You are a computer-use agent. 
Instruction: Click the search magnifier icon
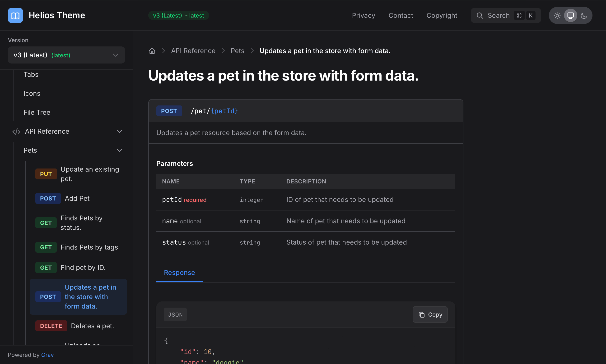(480, 15)
